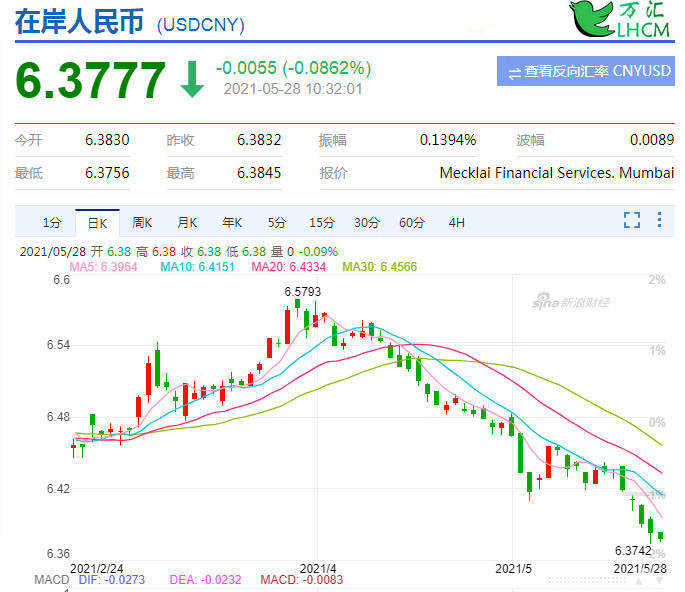
Task: Open the 15分 chart tab
Action: (x=322, y=223)
